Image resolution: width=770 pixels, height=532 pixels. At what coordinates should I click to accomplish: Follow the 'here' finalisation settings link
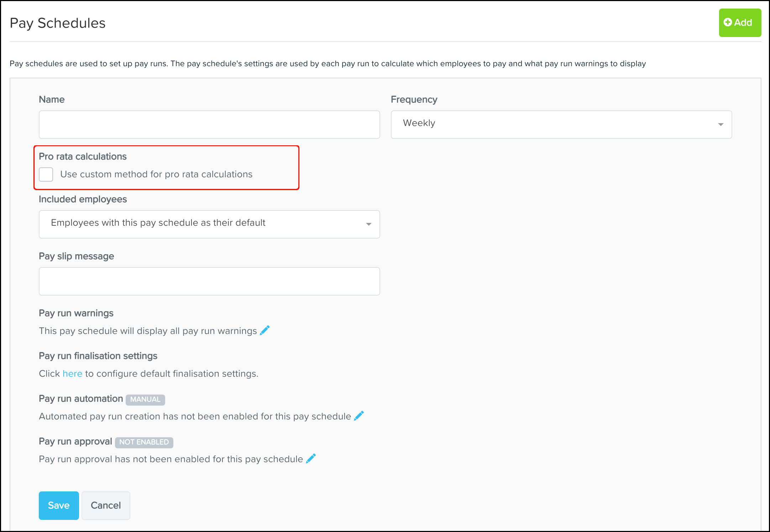(72, 374)
